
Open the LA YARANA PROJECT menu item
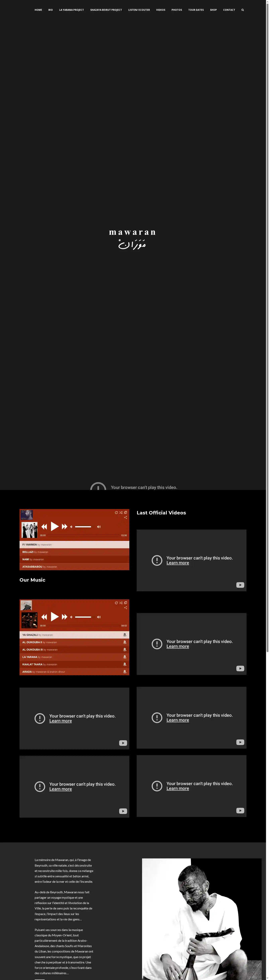(71, 10)
